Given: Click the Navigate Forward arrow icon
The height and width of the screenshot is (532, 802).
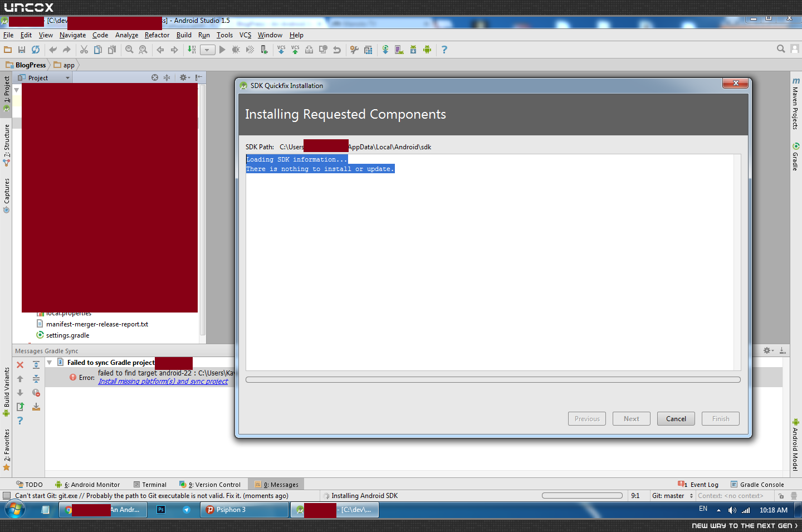Looking at the screenshot, I should [x=174, y=50].
